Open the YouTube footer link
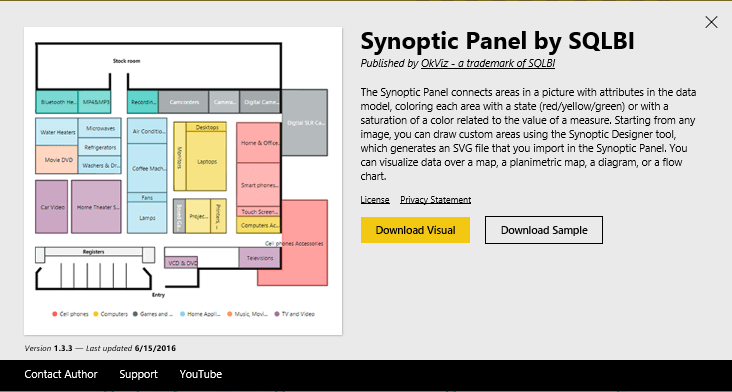Screen dimensions: 732x392 [x=201, y=374]
